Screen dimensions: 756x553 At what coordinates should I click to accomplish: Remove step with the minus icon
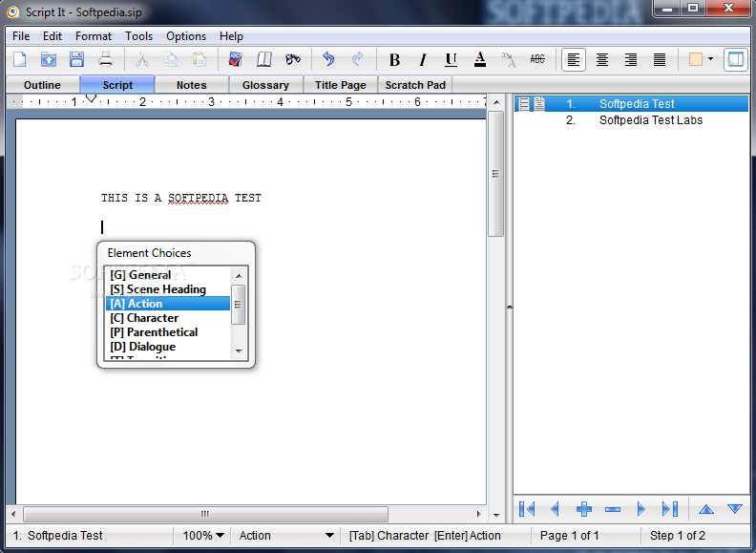coord(612,509)
